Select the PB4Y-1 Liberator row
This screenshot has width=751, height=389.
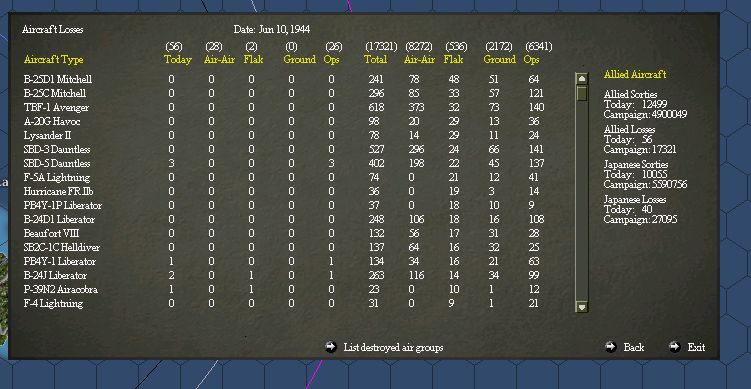284,261
